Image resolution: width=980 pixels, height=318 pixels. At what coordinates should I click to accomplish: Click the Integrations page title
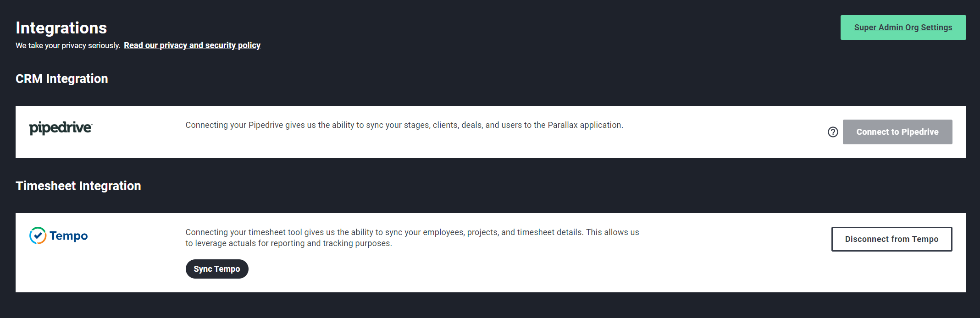pyautogui.click(x=61, y=28)
